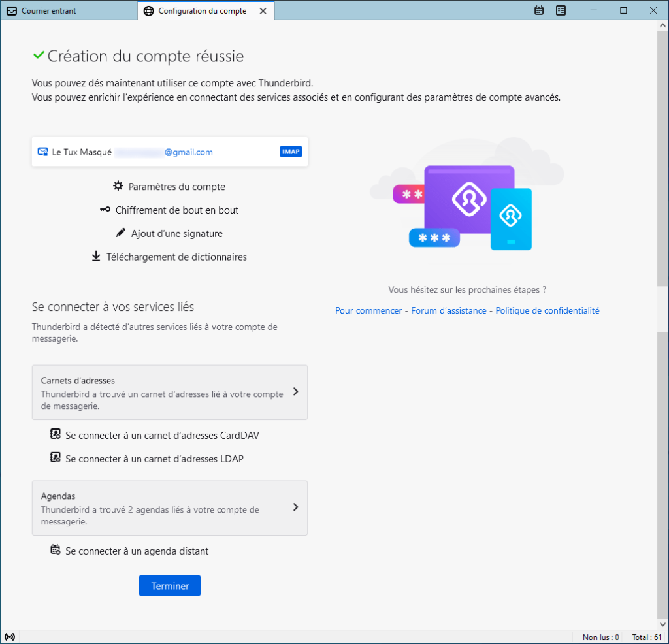Open the tasks icon in title bar
The height and width of the screenshot is (644, 669).
(x=561, y=10)
